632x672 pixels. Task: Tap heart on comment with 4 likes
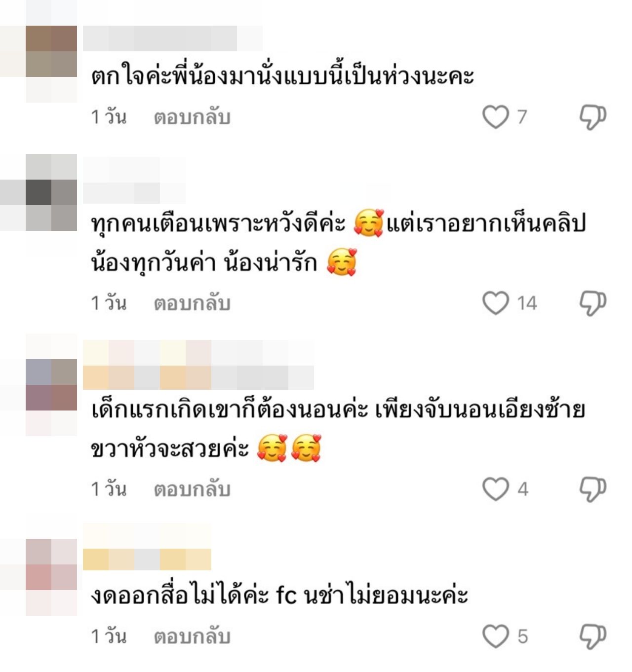pyautogui.click(x=495, y=489)
